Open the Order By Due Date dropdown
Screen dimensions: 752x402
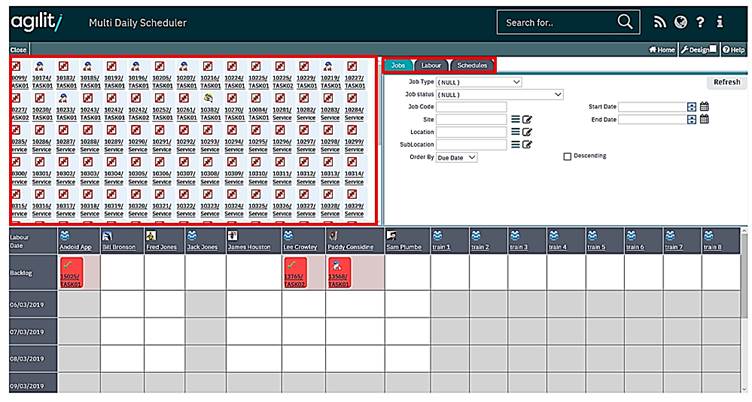pos(458,157)
